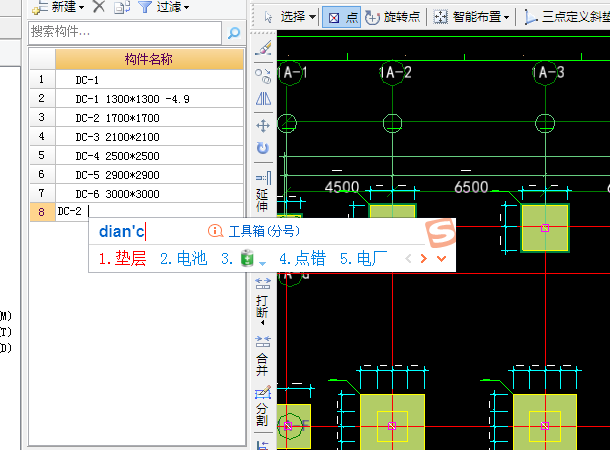Image resolution: width=610 pixels, height=450 pixels.
Task: Choose IME candidate 3 battery emoji
Action: [x=243, y=259]
